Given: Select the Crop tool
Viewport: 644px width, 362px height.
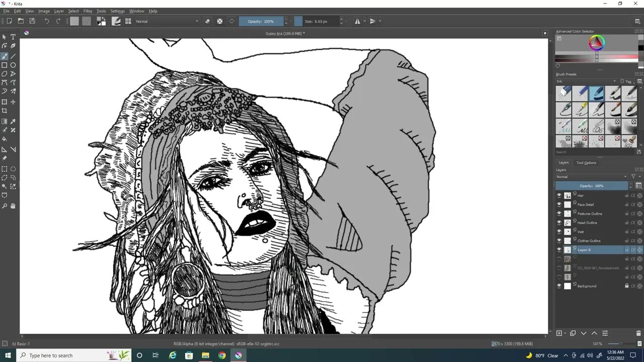Looking at the screenshot, I should click(5, 111).
